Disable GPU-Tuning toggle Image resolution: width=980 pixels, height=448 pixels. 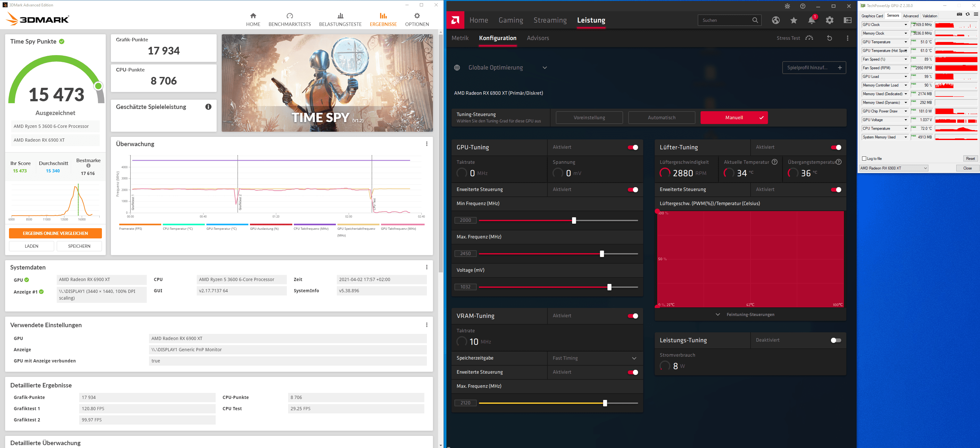(x=633, y=147)
